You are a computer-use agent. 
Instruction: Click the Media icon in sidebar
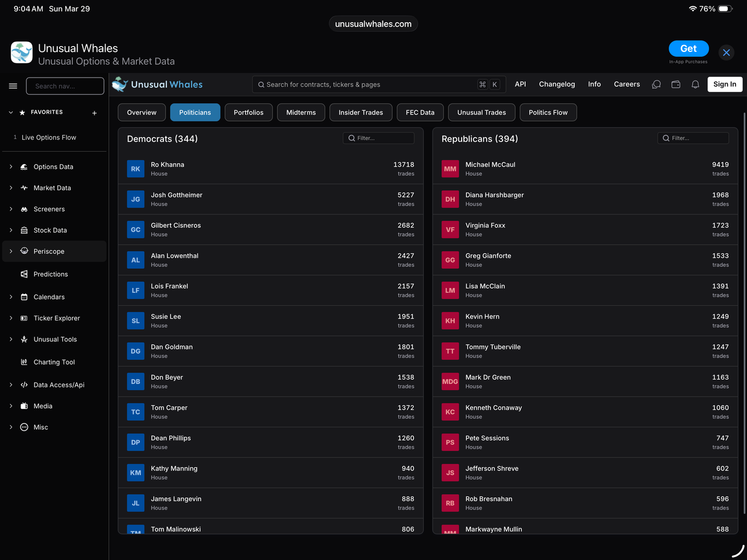[x=24, y=406]
